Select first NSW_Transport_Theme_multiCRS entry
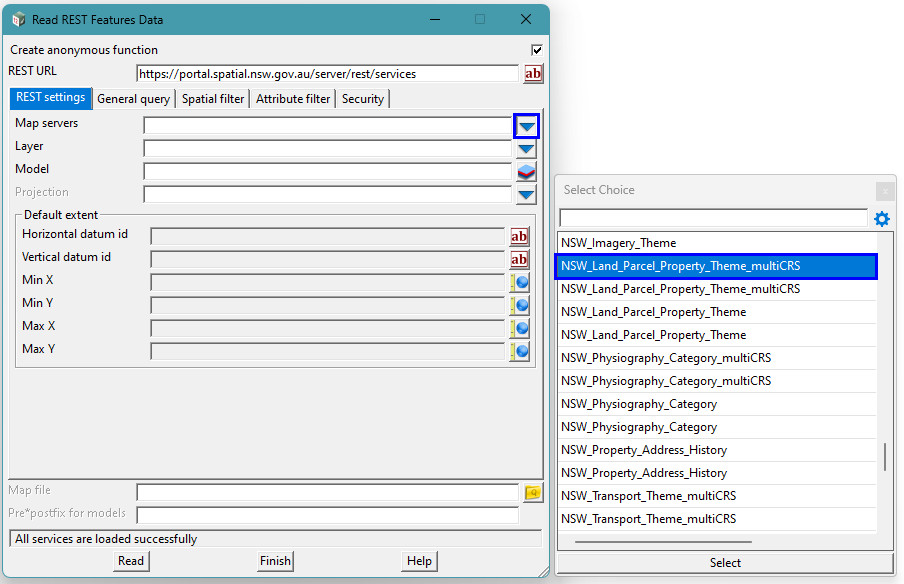 (718, 496)
